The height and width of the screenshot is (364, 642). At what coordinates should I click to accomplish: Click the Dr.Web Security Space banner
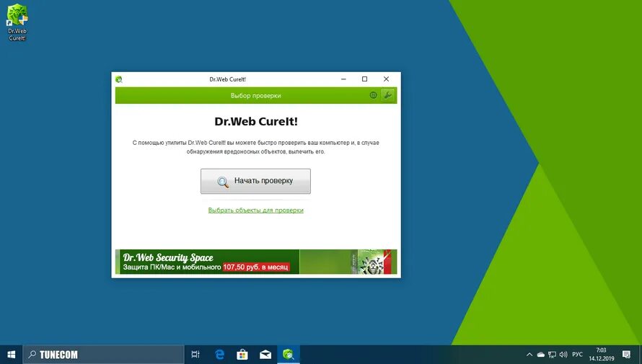pyautogui.click(x=256, y=262)
